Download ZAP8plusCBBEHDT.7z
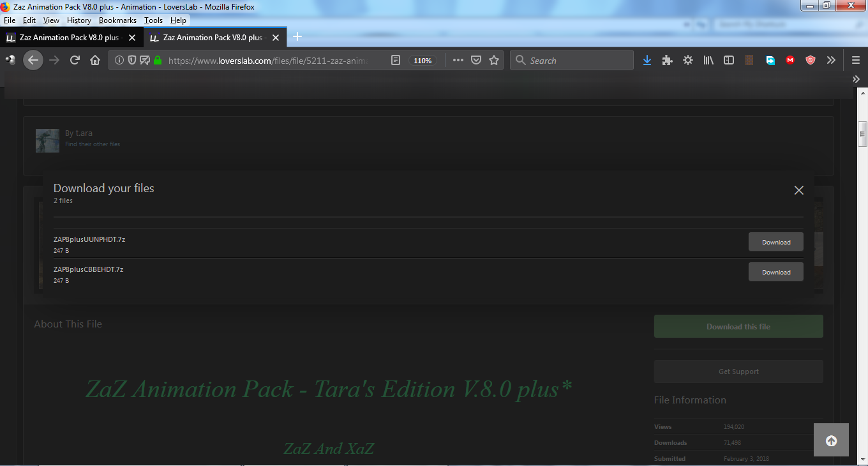This screenshot has height=466, width=868. point(776,272)
